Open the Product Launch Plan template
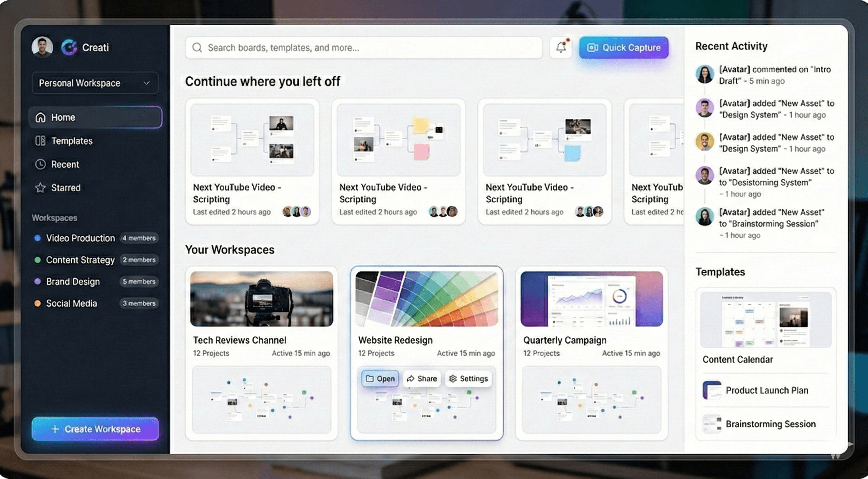Viewport: 868px width, 479px height. pos(767,390)
